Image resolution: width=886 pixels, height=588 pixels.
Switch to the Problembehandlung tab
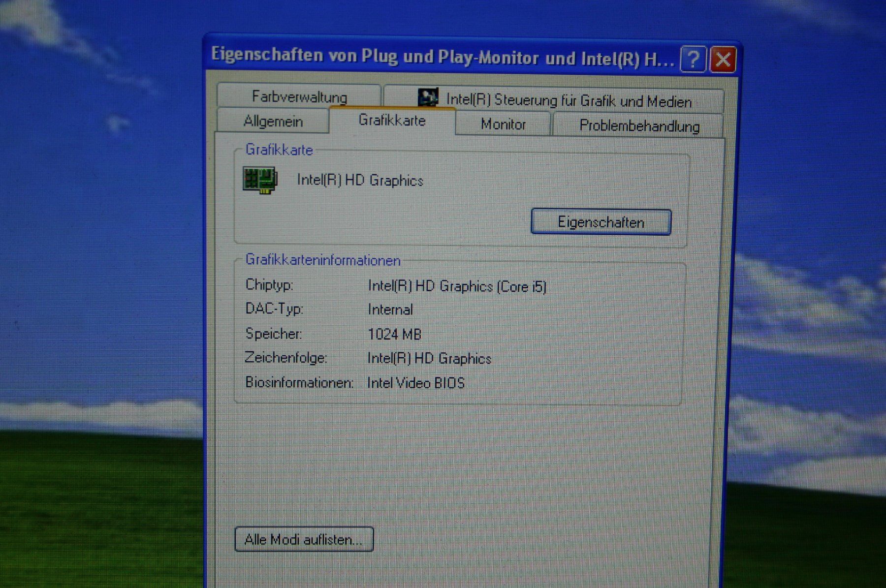(x=639, y=126)
